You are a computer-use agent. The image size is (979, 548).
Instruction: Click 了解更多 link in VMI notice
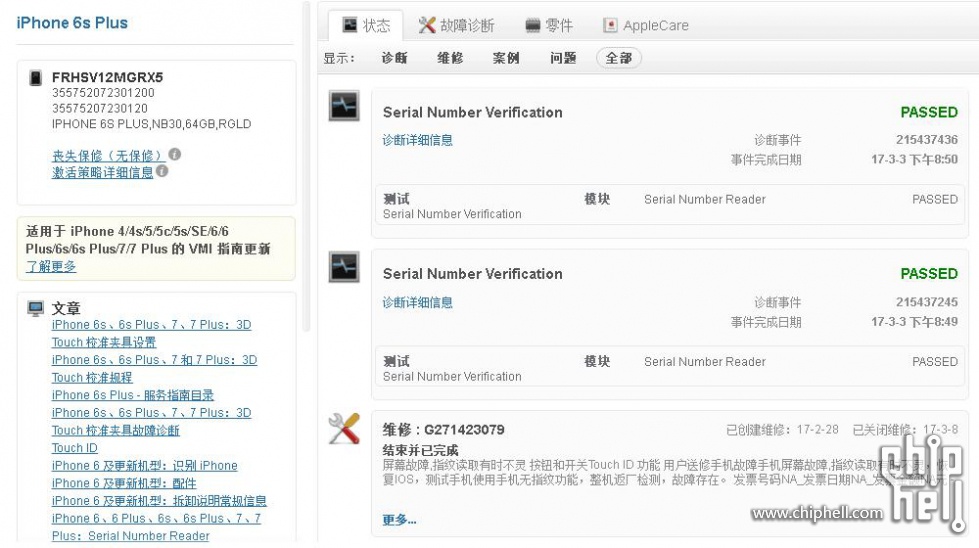click(x=51, y=266)
